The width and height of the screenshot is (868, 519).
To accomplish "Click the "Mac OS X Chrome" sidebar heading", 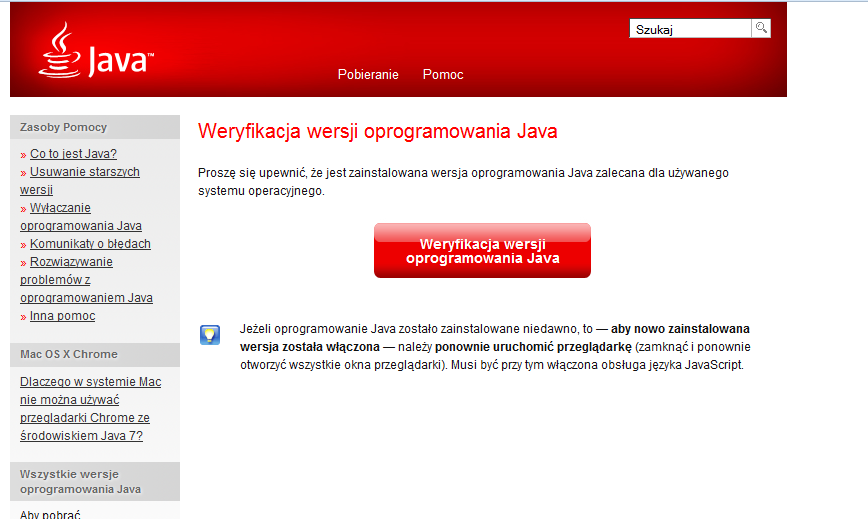I will [69, 354].
